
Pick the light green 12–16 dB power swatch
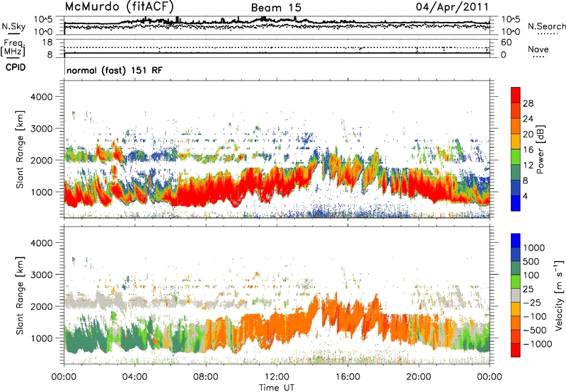click(x=516, y=157)
